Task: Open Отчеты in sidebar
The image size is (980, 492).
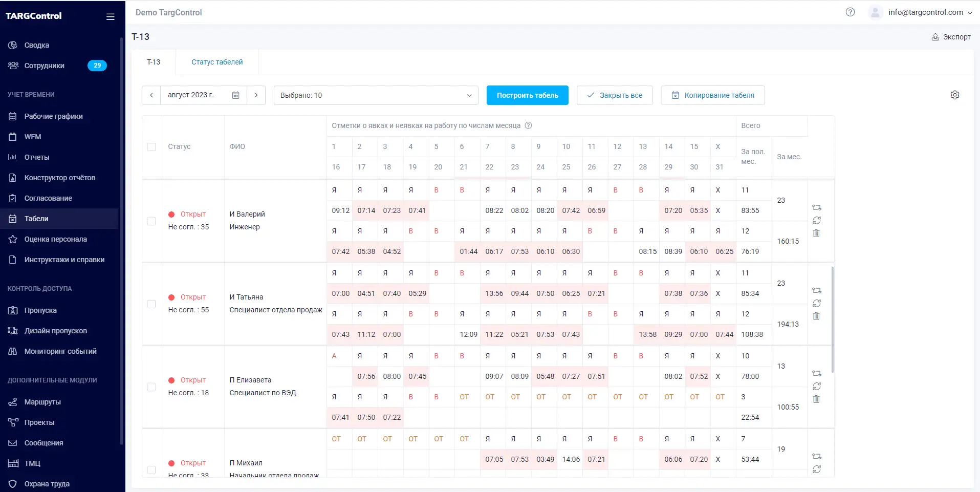Action: point(59,157)
